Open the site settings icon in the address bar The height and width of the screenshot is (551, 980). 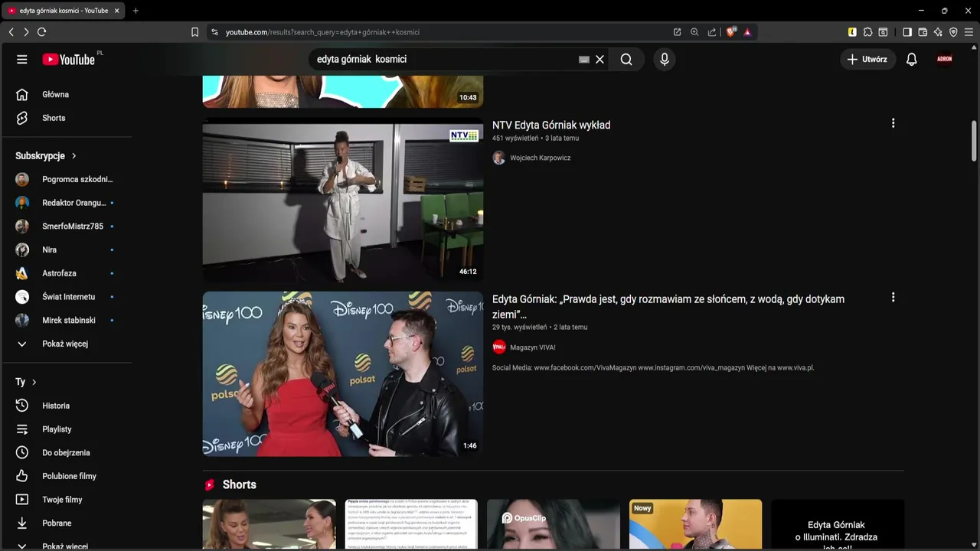214,32
